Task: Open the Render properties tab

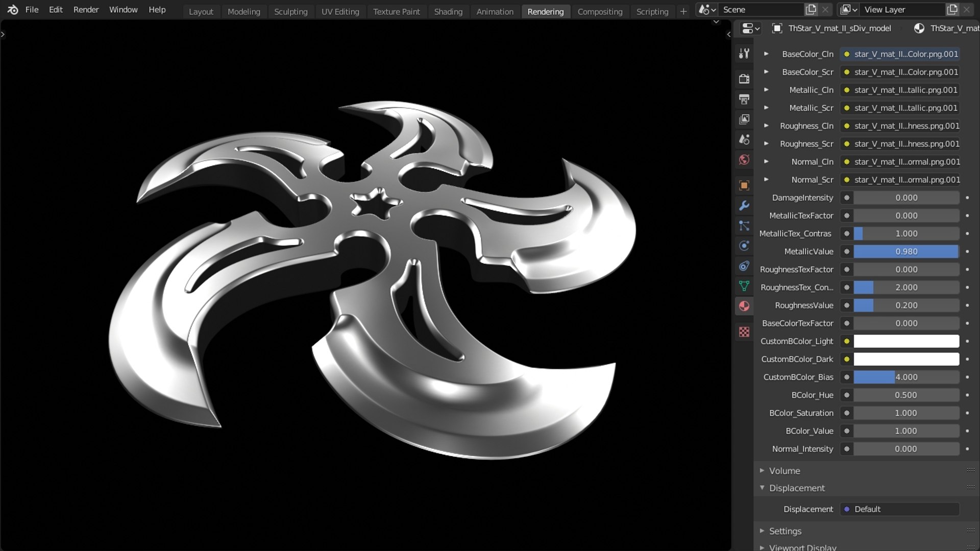Action: (744, 79)
